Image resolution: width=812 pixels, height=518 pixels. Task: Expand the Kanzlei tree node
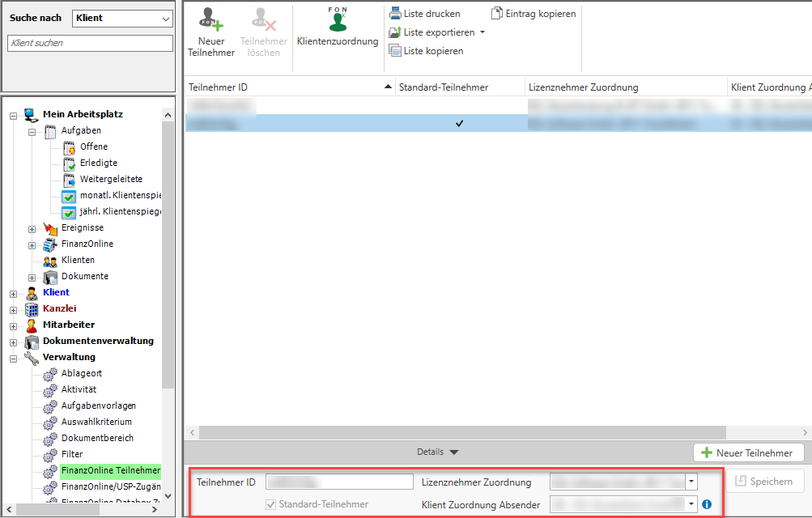(13, 309)
